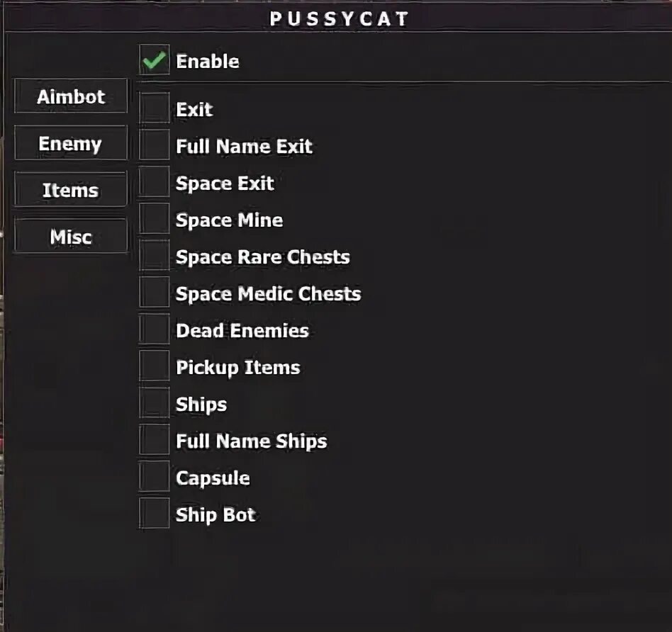The image size is (672, 632).
Task: Check the Full Name Ships box
Action: (155, 439)
